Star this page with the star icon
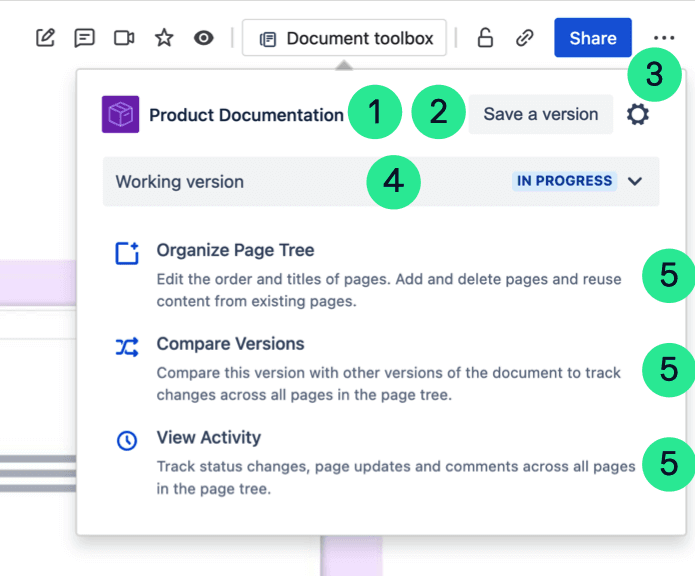This screenshot has height=576, width=695. click(x=164, y=38)
